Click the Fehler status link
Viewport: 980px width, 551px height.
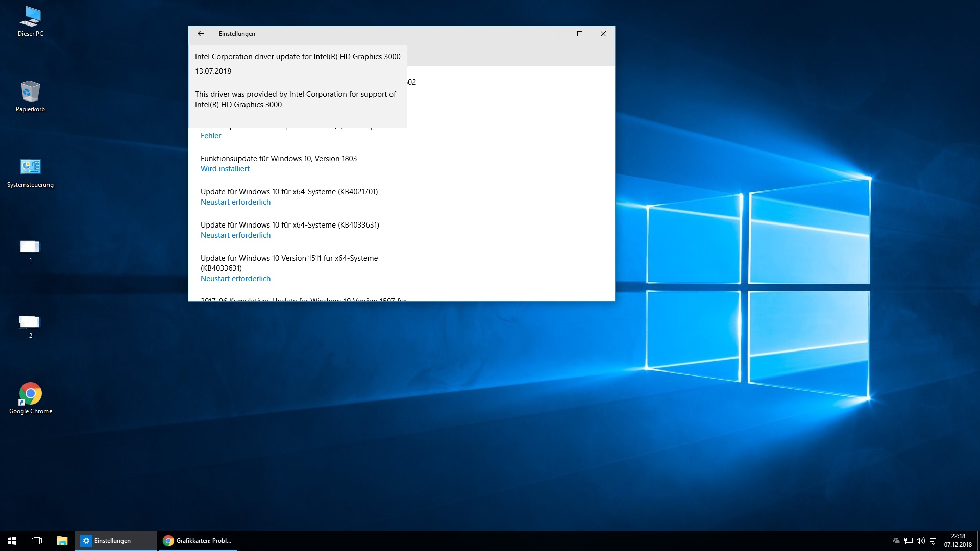(x=211, y=136)
